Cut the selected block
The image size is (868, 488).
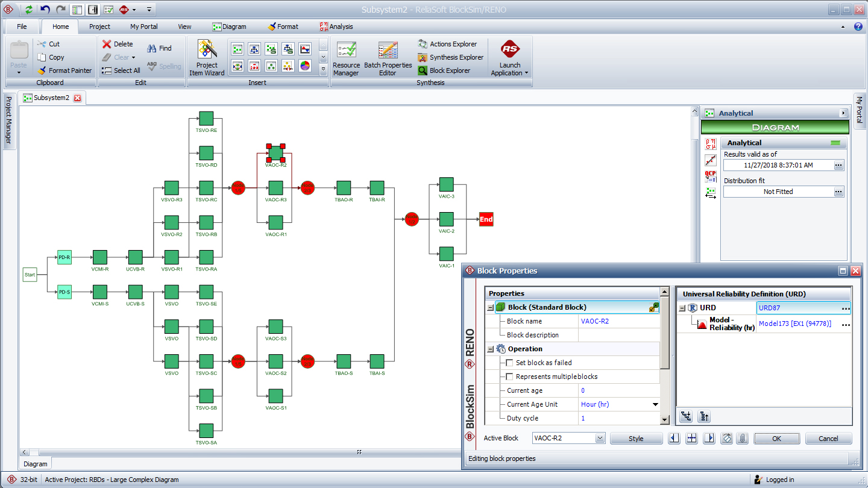[48, 44]
